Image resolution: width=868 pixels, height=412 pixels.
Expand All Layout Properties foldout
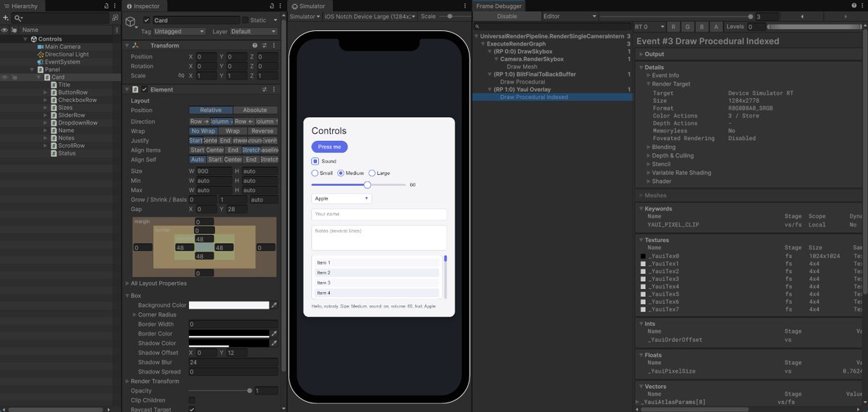[x=127, y=283]
